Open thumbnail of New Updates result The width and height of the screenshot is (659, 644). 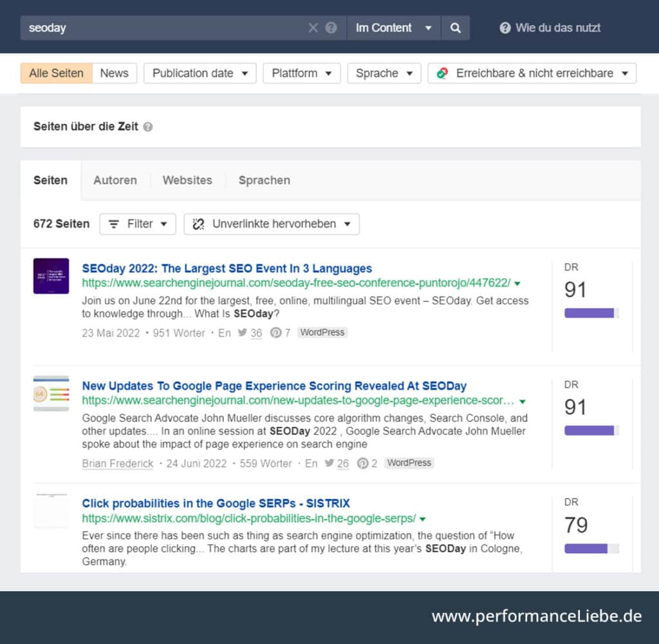(51, 393)
